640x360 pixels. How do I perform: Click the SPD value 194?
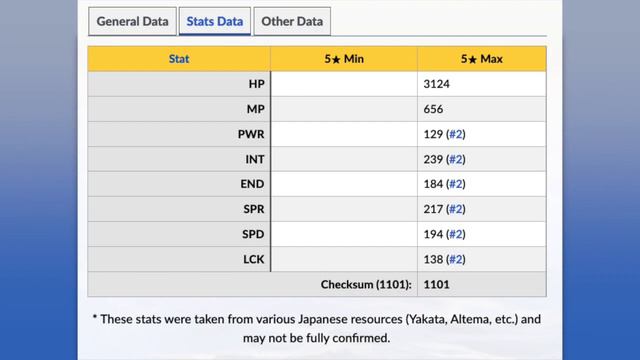[x=433, y=234]
